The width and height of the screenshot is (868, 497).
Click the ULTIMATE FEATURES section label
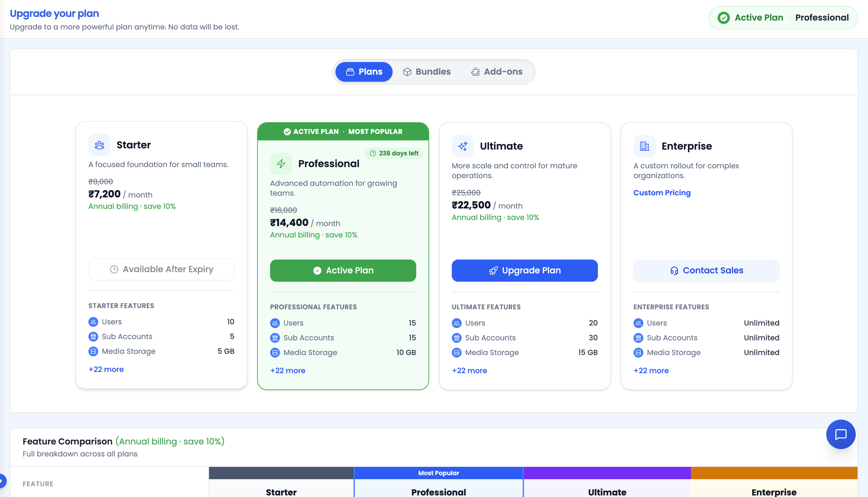point(486,307)
